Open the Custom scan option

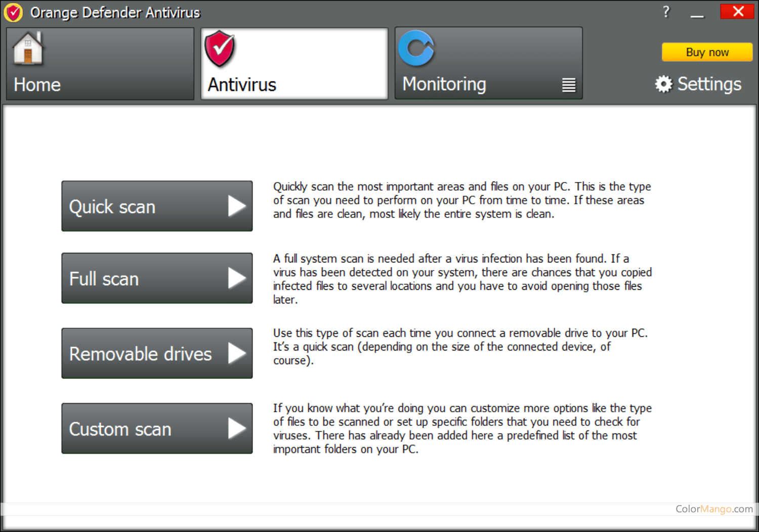[x=157, y=428]
